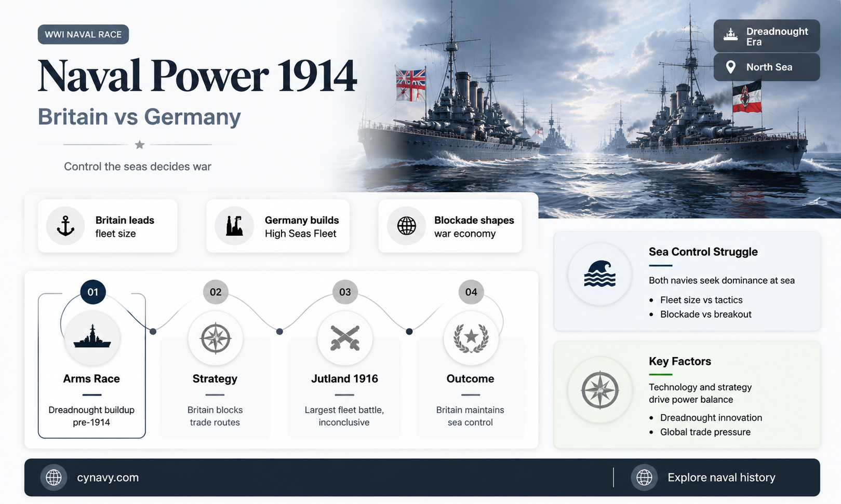
Task: Click the star ornament under the subtitle
Action: [139, 145]
